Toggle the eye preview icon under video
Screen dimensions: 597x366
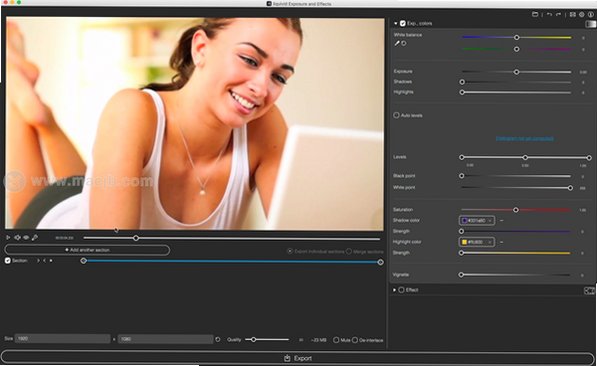click(x=26, y=238)
